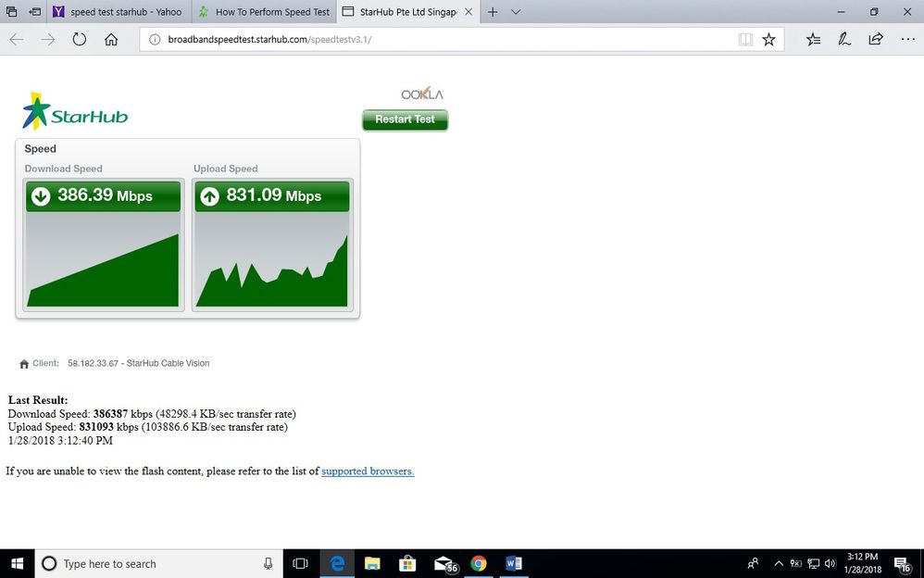Click the 1/28/2018 3:12:40 PM timestamp
The height and width of the screenshot is (578, 924).
click(60, 441)
